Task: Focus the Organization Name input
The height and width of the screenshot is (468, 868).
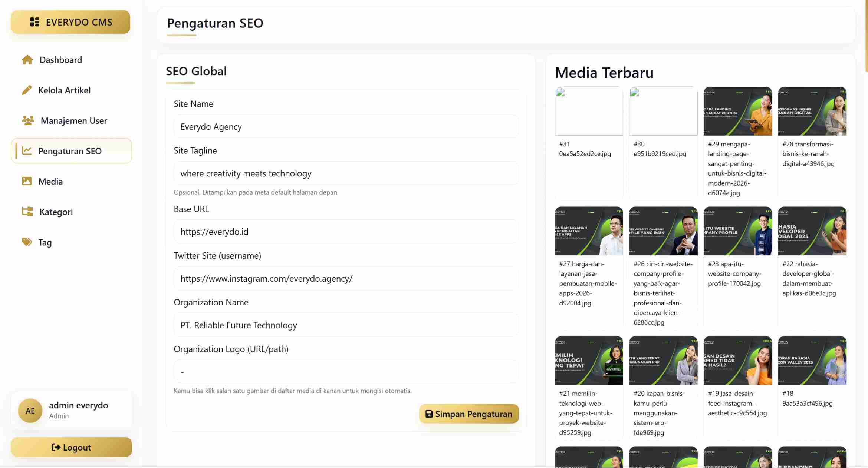Action: (x=346, y=325)
